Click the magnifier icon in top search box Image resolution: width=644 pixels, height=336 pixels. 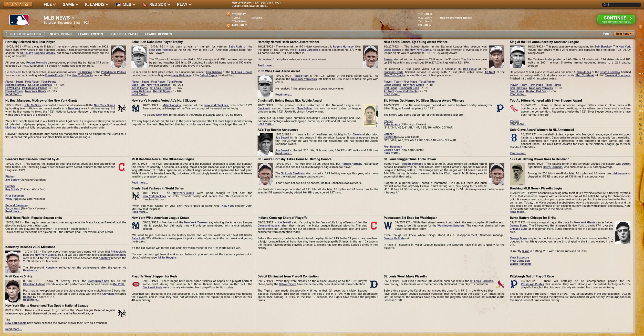605,5
